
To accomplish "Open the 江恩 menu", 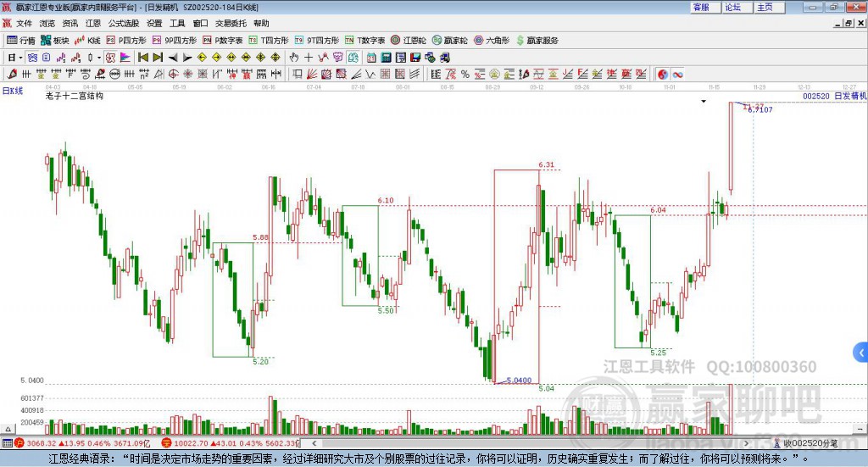I will 93,23.
